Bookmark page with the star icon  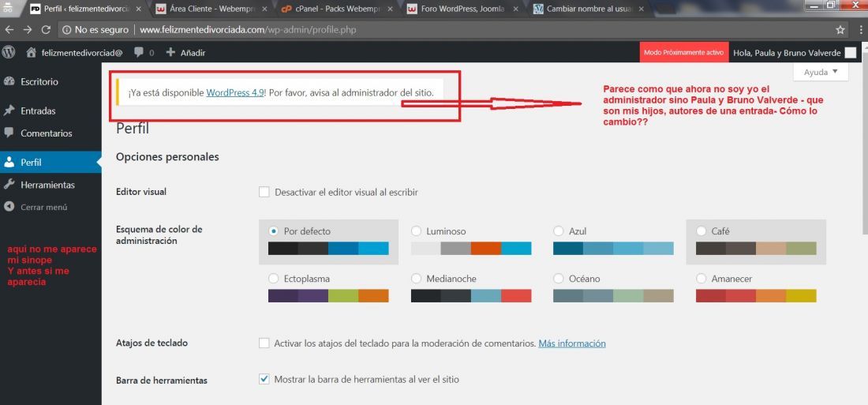[840, 30]
